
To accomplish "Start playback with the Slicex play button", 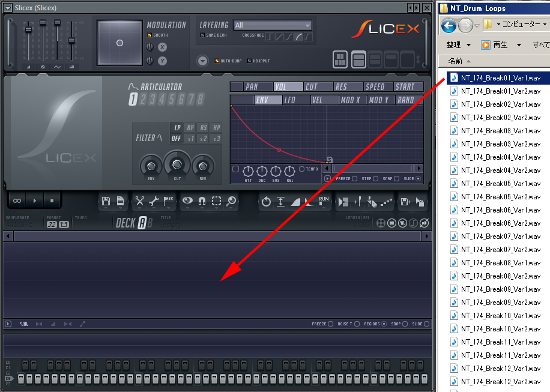I will [34, 201].
